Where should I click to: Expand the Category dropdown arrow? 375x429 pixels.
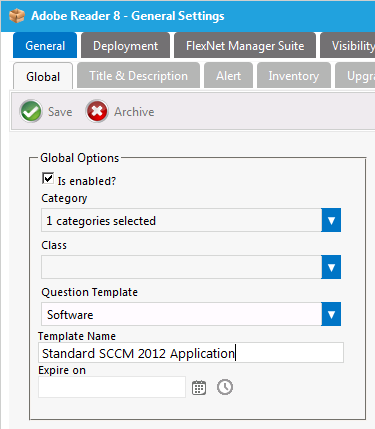click(x=331, y=220)
